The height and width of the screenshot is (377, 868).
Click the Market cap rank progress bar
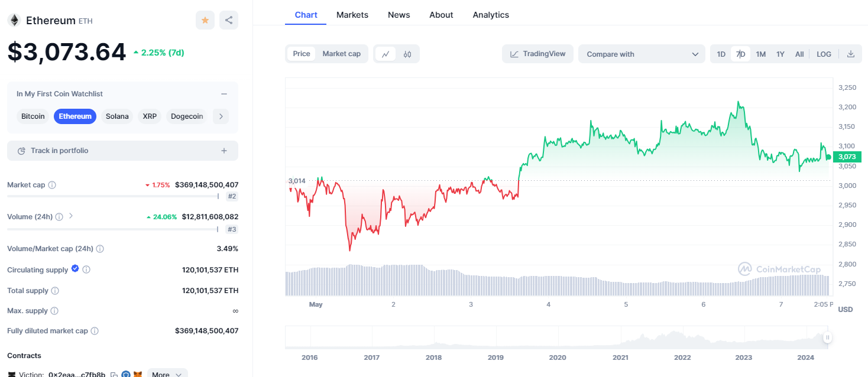point(113,196)
